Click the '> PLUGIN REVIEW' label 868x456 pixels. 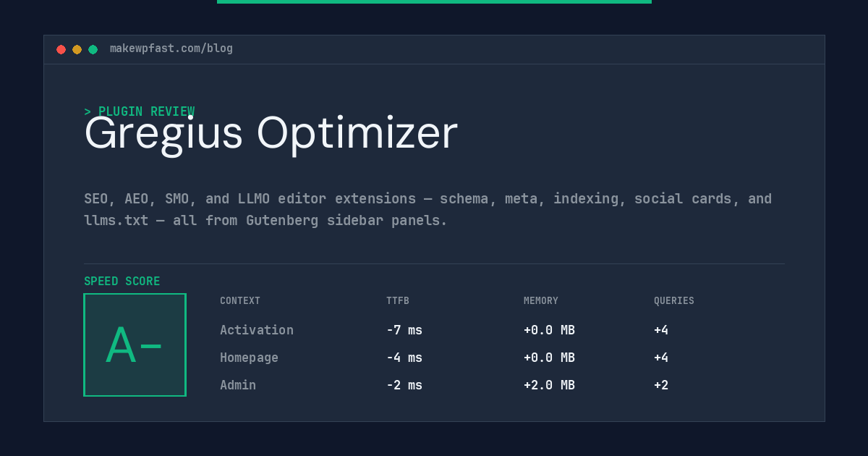(139, 111)
